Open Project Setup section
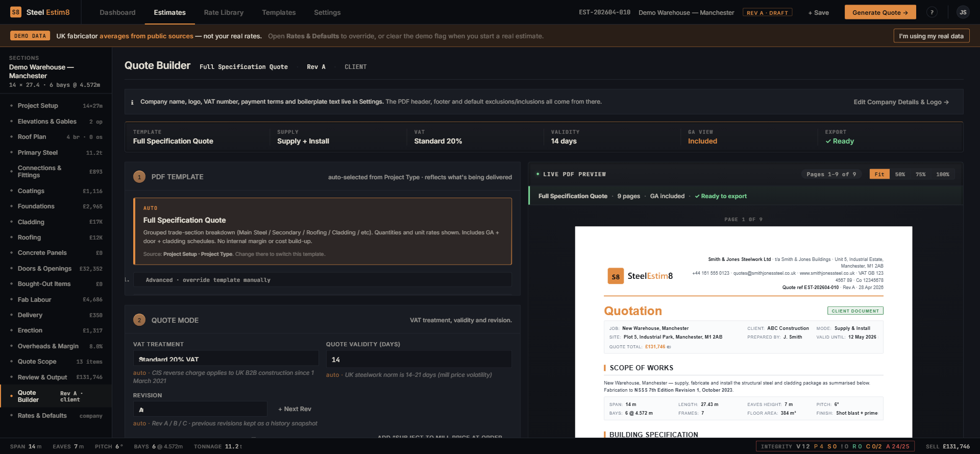The width and height of the screenshot is (980, 454). point(56,106)
